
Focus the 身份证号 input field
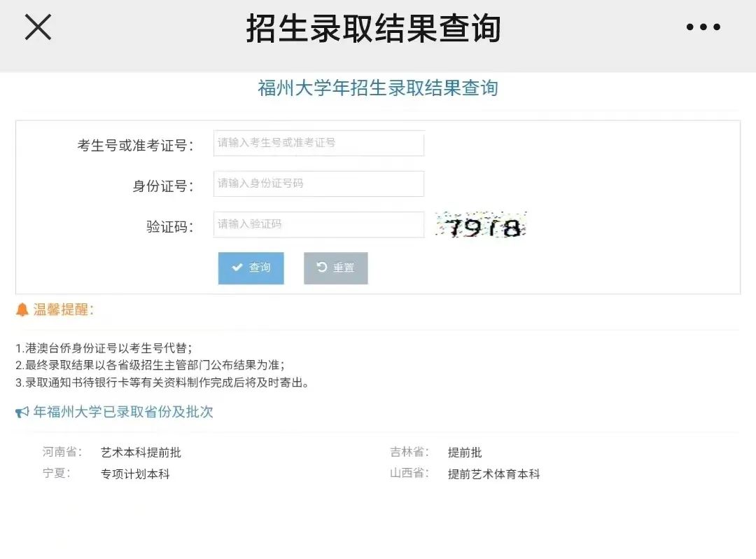click(318, 184)
